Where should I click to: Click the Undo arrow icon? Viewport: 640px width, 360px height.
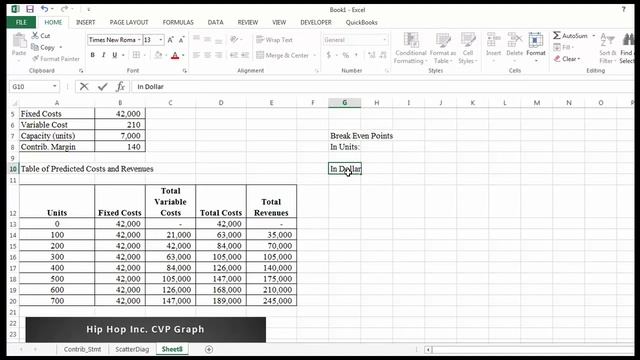point(44,9)
